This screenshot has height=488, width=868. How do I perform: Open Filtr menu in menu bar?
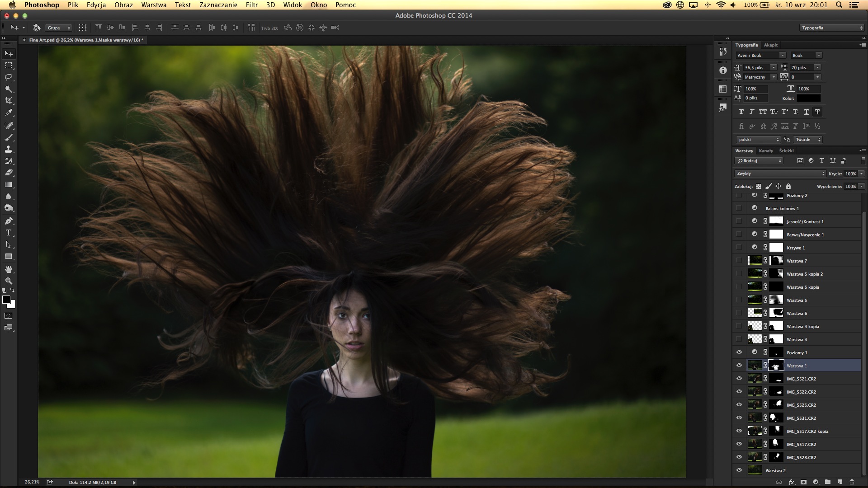click(250, 5)
